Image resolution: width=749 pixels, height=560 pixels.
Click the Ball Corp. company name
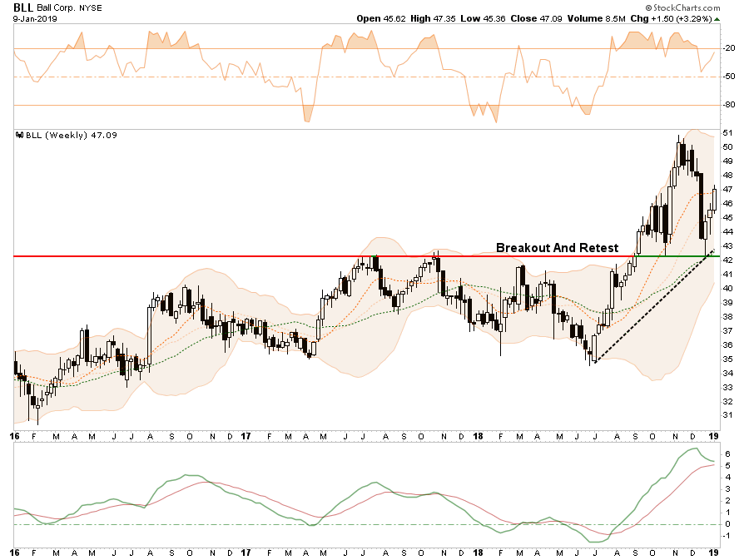click(56, 8)
